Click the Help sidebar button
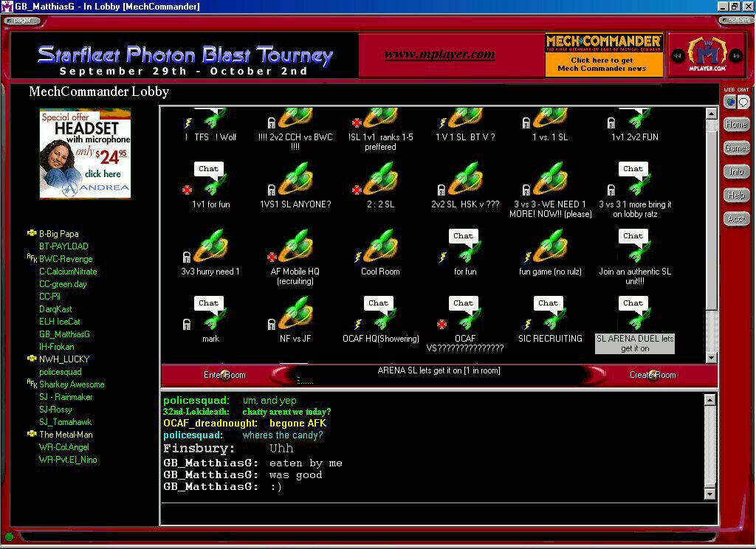 pyautogui.click(x=737, y=196)
